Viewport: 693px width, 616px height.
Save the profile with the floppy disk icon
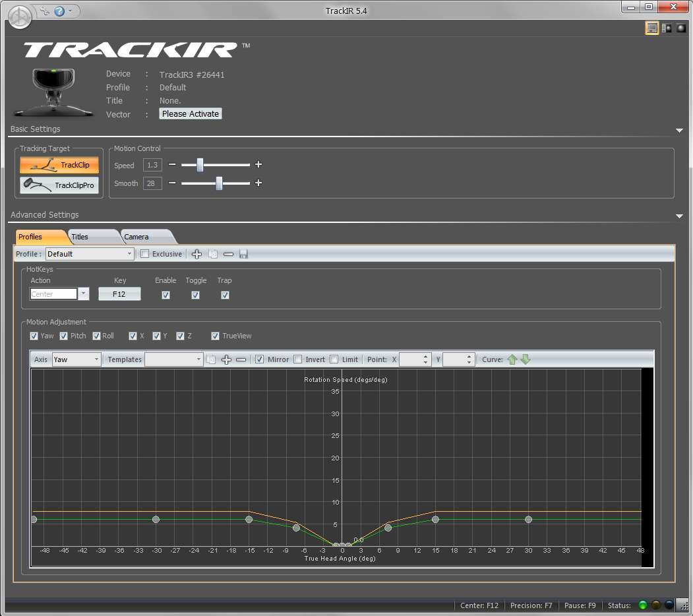(243, 254)
